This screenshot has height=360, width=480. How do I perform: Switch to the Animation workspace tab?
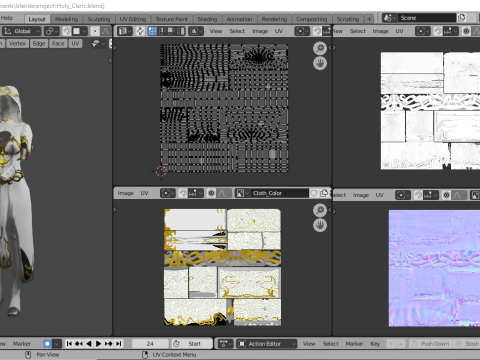239,19
